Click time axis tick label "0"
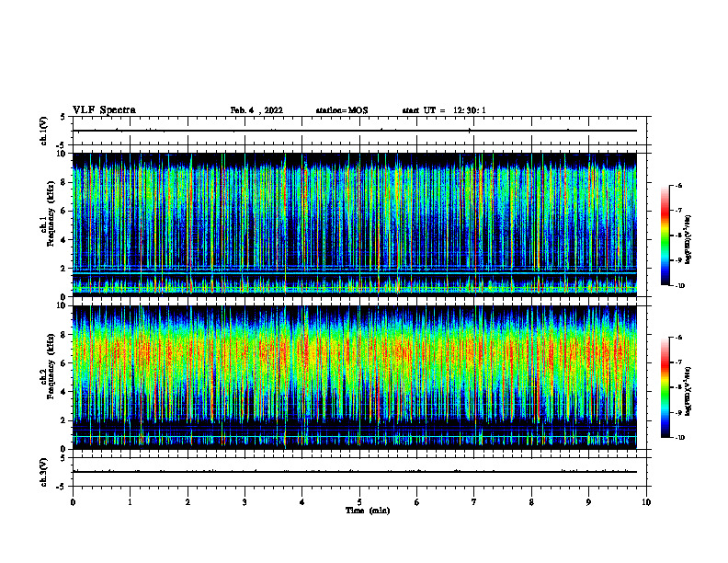Image resolution: width=728 pixels, height=563 pixels. pos(73,502)
